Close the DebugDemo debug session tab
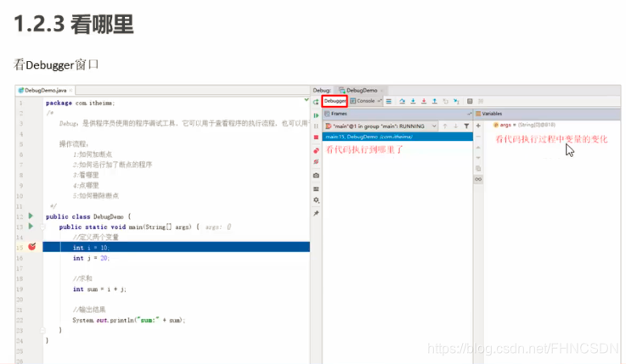Image resolution: width=626 pixels, height=364 pixels. tap(381, 91)
